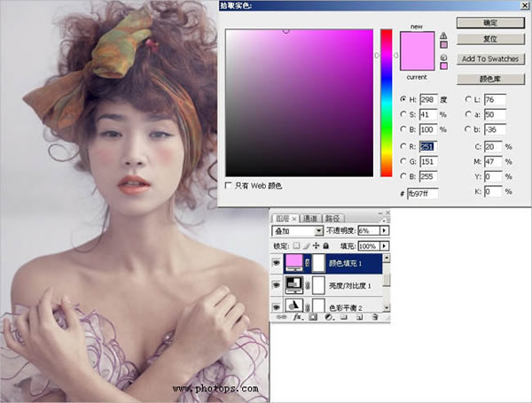Switch to the 通道 tab
This screenshot has height=403, width=532.
tap(310, 217)
